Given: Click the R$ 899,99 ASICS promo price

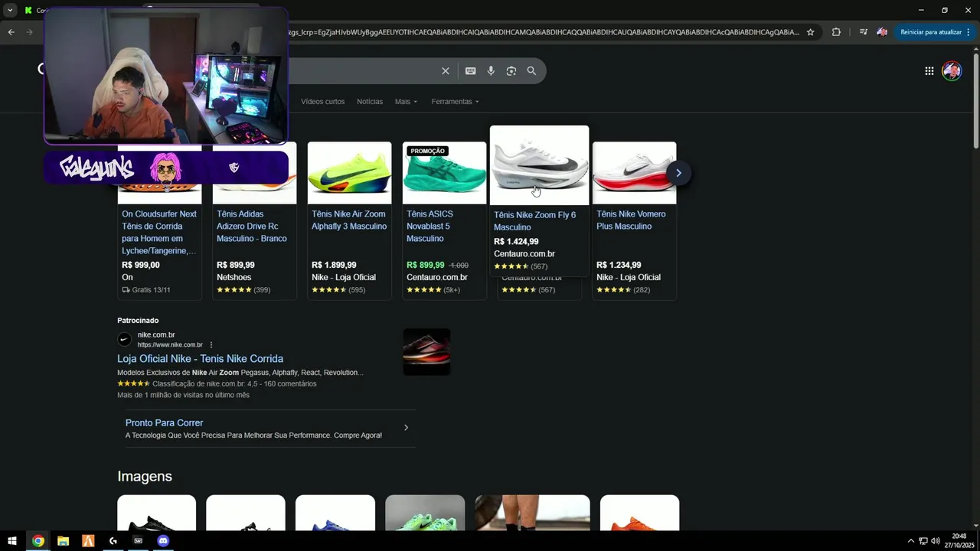Looking at the screenshot, I should [x=426, y=265].
